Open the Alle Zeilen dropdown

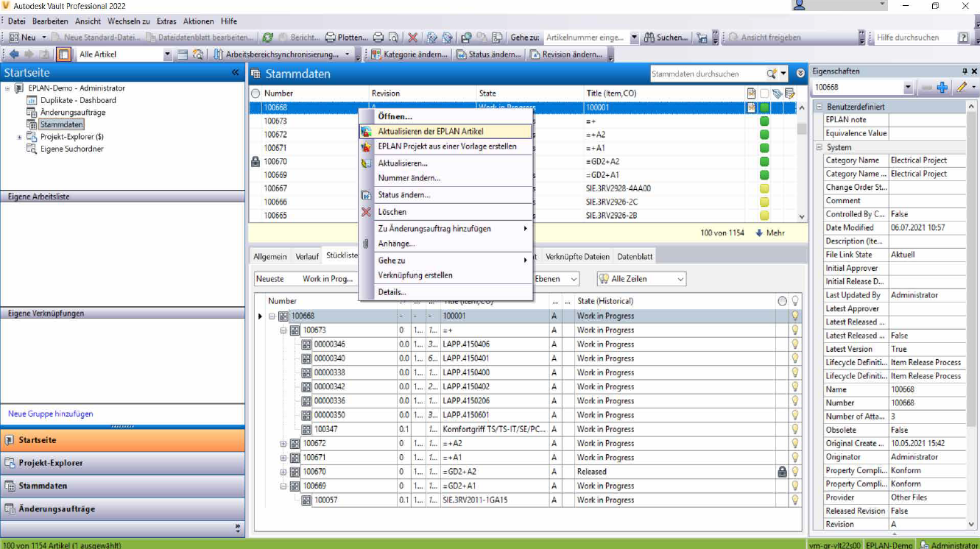coord(680,279)
